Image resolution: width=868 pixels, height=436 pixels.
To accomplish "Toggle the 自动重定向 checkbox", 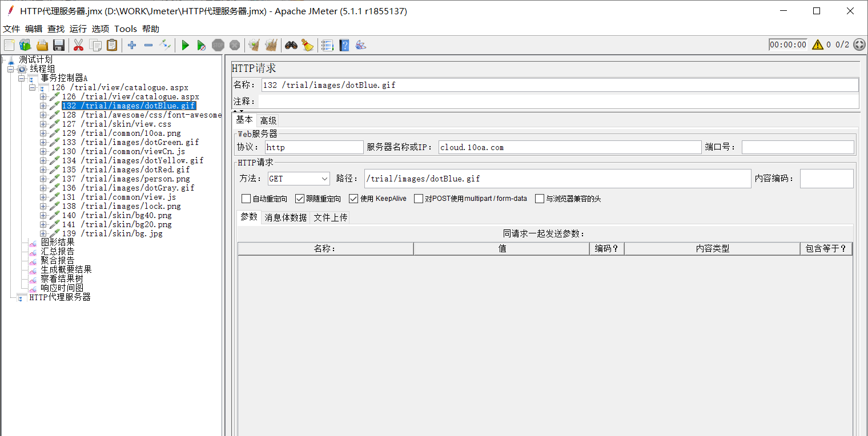I will [x=246, y=199].
